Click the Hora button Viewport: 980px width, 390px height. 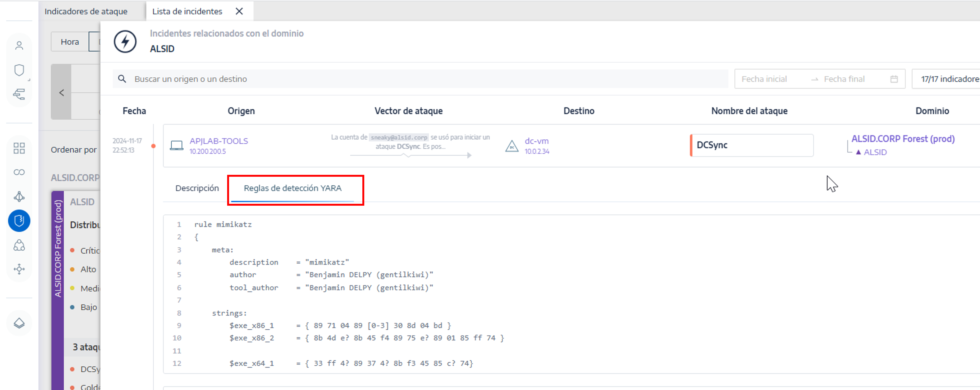point(70,41)
